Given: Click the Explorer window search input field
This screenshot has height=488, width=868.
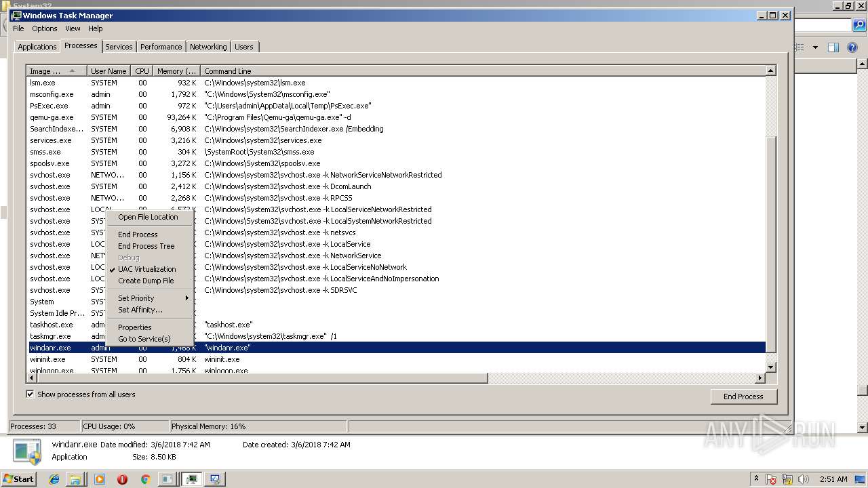Looking at the screenshot, I should point(823,25).
